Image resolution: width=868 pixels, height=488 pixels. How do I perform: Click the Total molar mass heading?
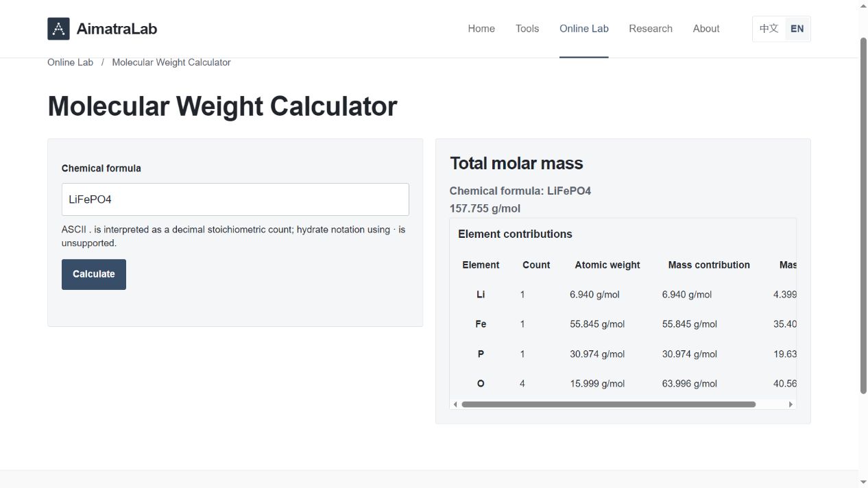(516, 163)
